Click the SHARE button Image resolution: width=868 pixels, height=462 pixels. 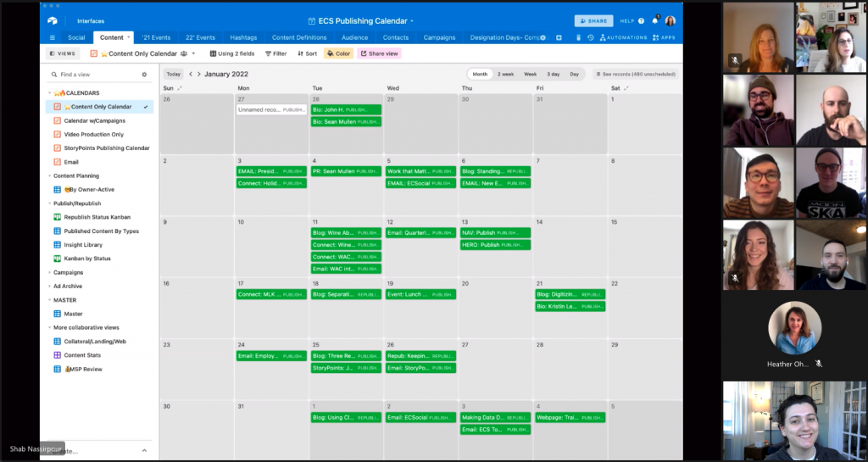593,20
